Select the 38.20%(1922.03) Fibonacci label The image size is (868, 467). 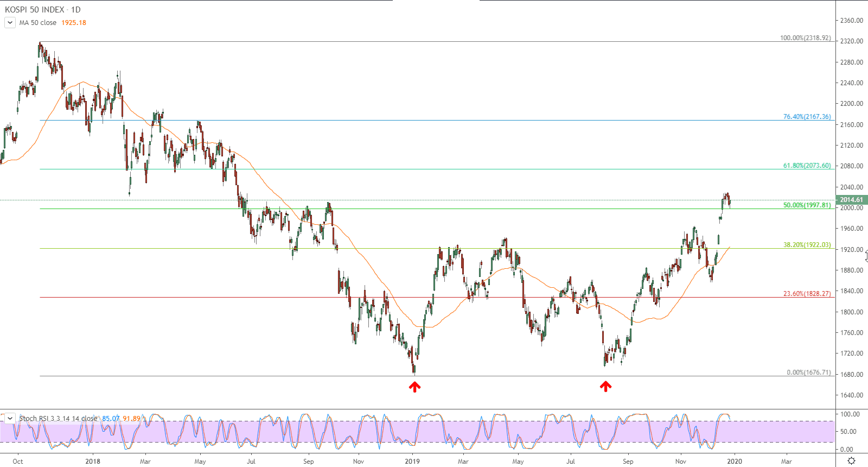coord(807,245)
